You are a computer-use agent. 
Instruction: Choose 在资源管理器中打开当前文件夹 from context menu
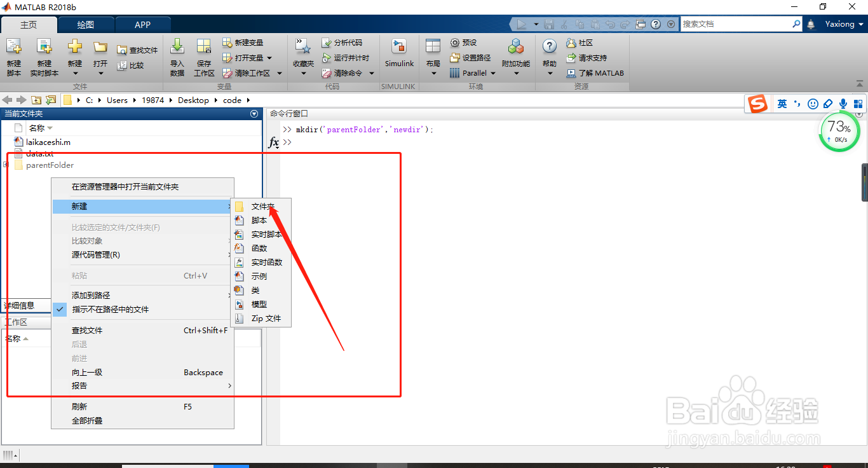click(142, 187)
